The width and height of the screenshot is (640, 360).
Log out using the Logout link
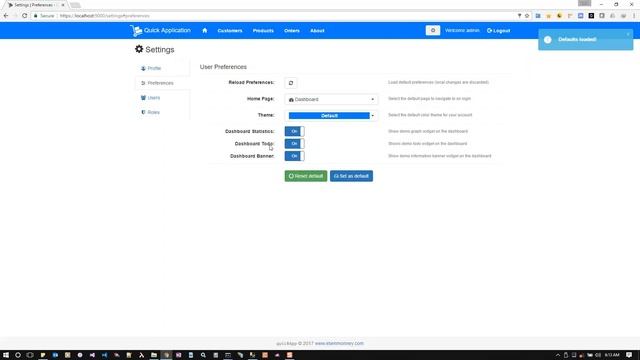pyautogui.click(x=498, y=31)
